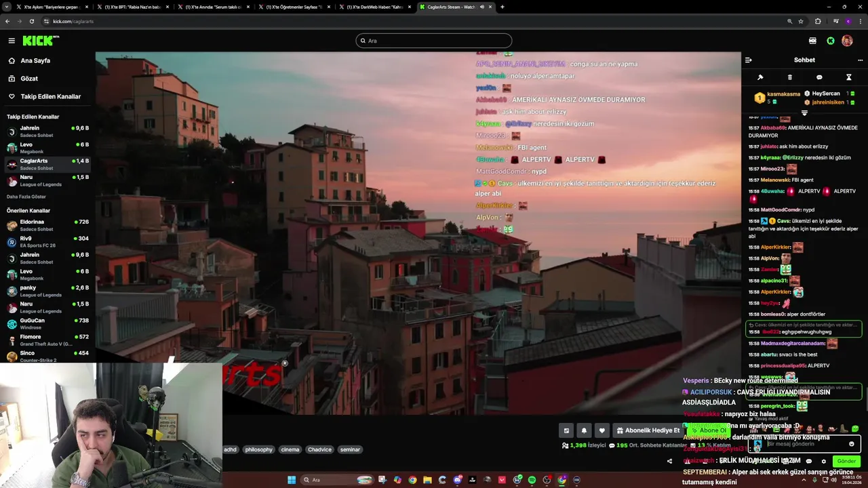Image resolution: width=868 pixels, height=488 pixels.
Task: Open File Explorer from the taskbar
Action: [427, 480]
